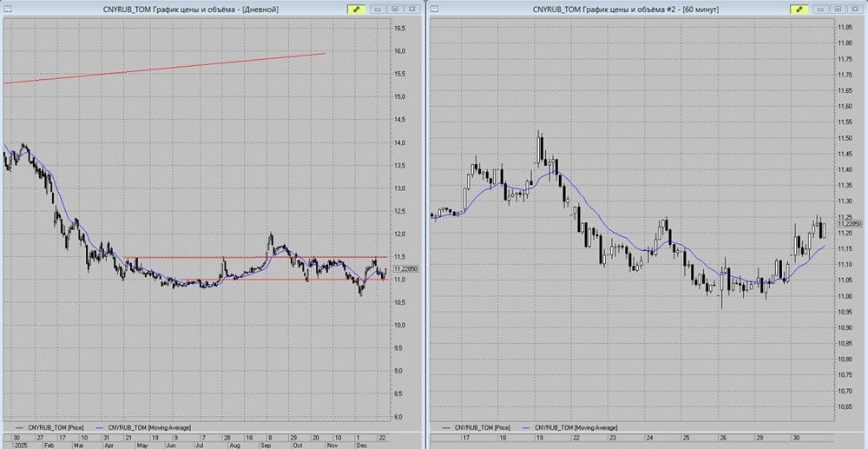Click the '26' date label on the 60-minute time axis
Screen dimensions: 868x449
(722, 437)
